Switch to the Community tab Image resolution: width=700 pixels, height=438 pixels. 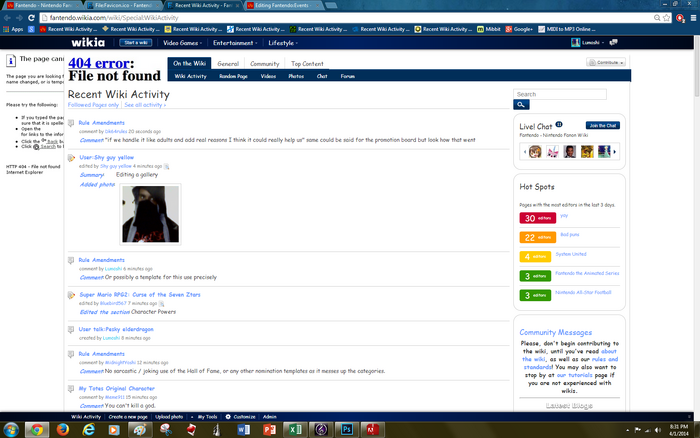pos(264,64)
